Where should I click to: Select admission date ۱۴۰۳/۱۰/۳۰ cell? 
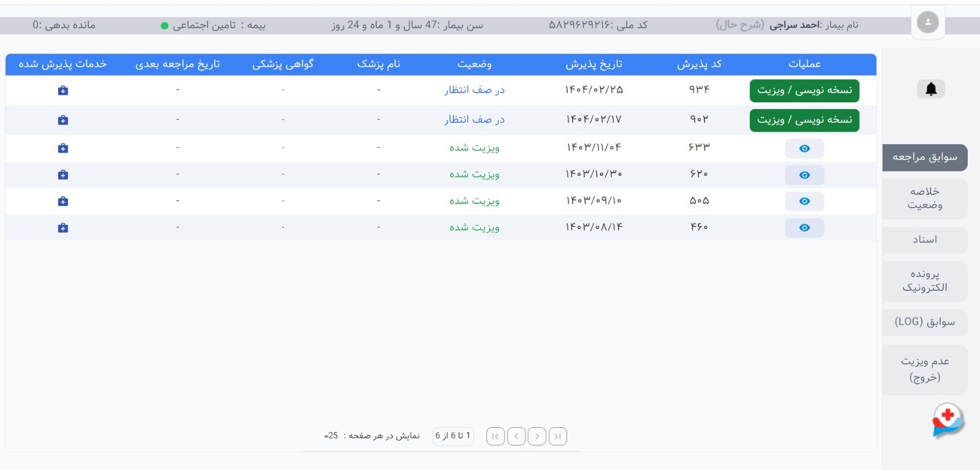point(594,175)
